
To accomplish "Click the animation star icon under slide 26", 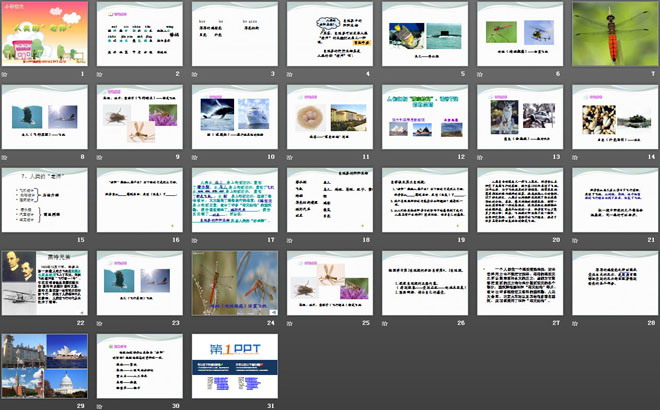I will [x=386, y=324].
